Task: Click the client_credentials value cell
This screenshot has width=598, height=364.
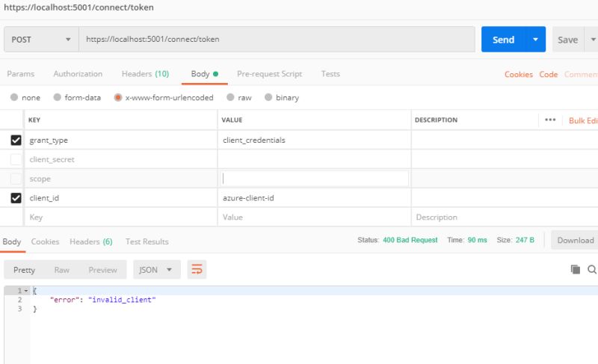Action: [315, 140]
